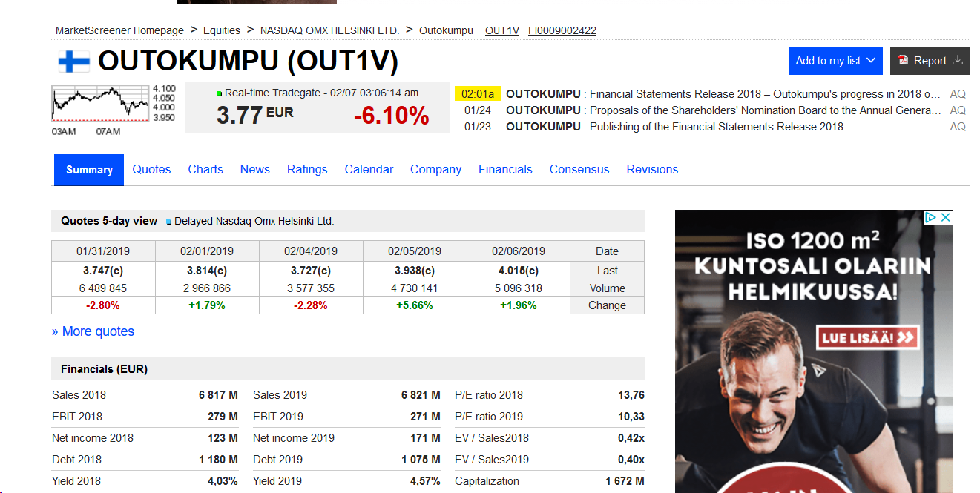Go to the News tab
This screenshot has width=980, height=493.
(x=255, y=170)
